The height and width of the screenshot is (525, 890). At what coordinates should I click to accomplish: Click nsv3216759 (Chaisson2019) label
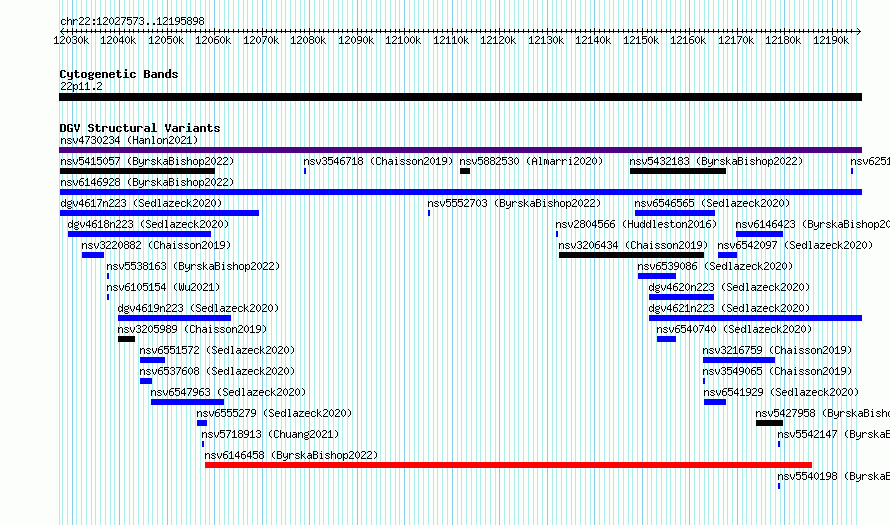tap(778, 350)
